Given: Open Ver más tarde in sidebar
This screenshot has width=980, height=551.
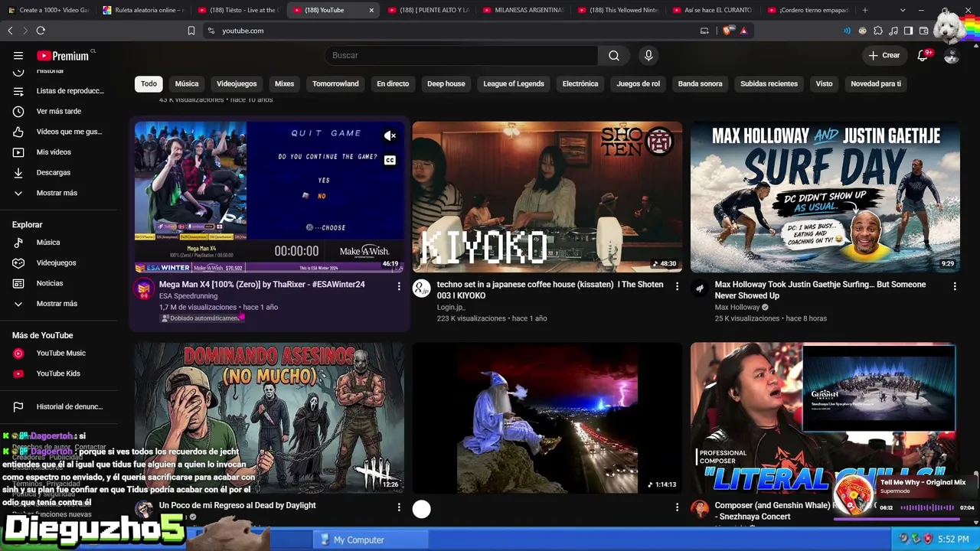Looking at the screenshot, I should tap(59, 111).
